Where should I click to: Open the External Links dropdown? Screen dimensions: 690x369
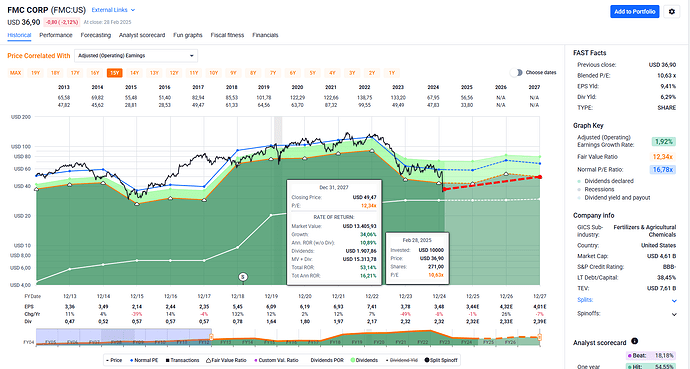[x=114, y=10]
